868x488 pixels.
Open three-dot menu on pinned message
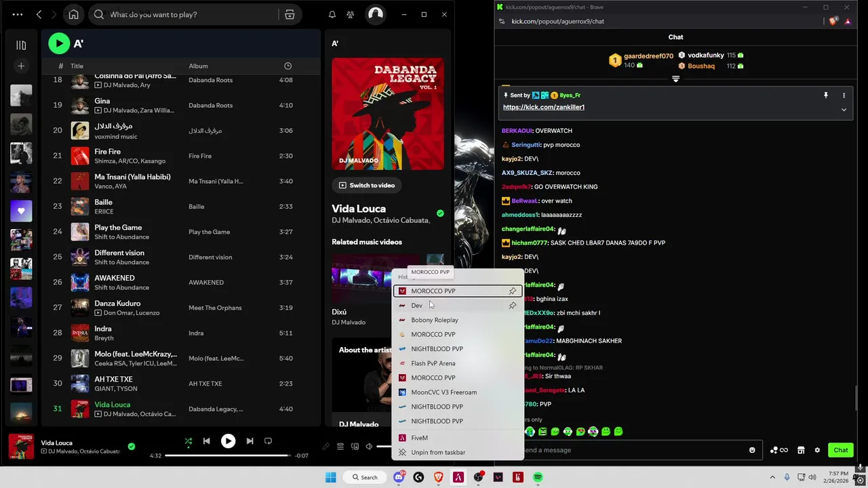844,96
